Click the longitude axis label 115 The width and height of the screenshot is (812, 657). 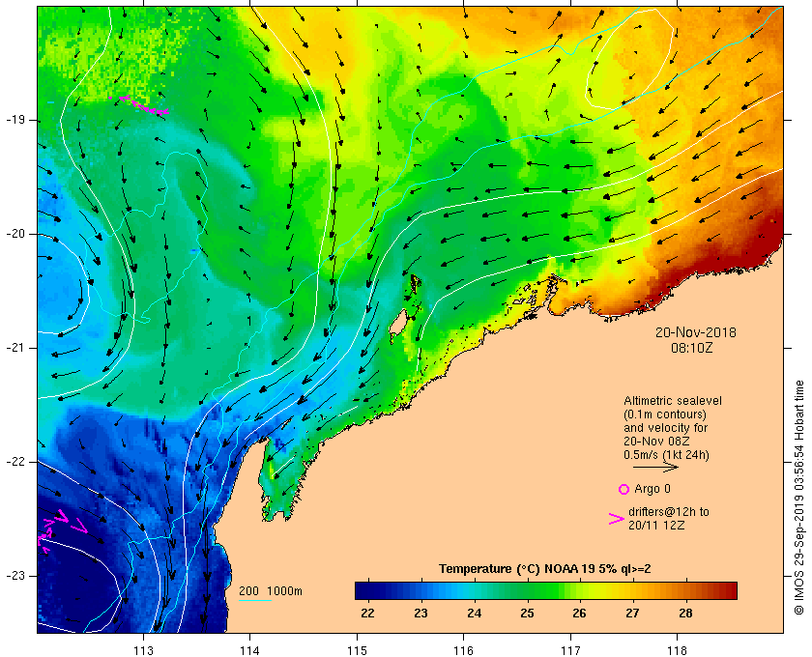pos(357,651)
